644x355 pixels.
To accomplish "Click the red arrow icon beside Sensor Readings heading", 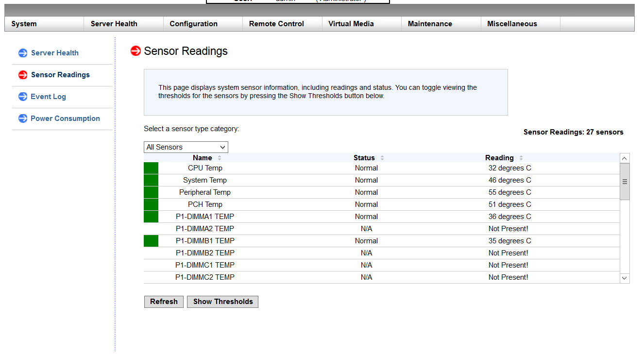I will [x=135, y=51].
